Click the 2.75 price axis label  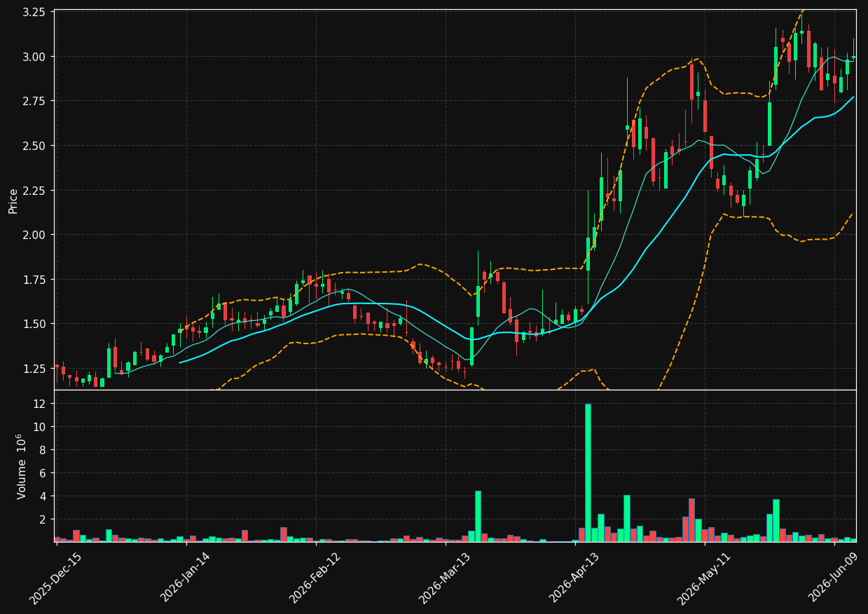pos(34,101)
